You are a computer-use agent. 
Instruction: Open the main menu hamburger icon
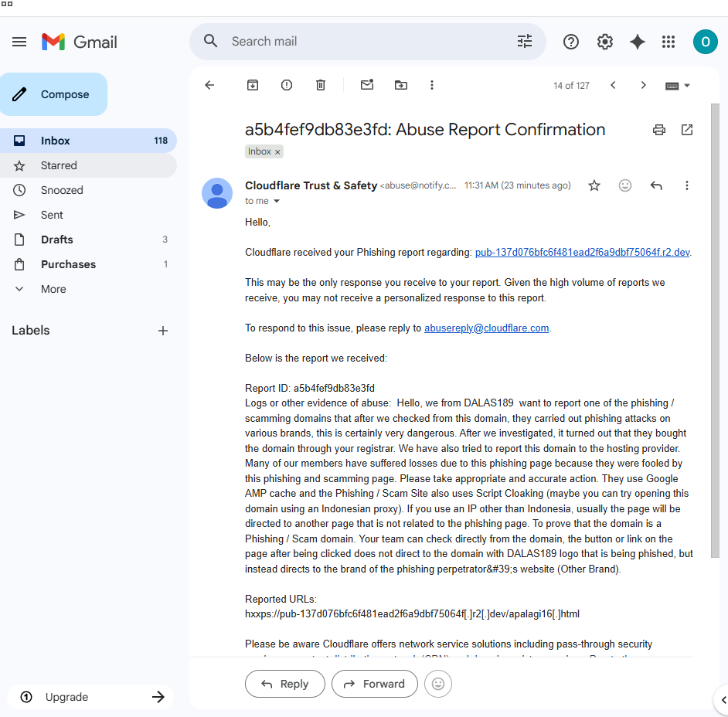[19, 42]
